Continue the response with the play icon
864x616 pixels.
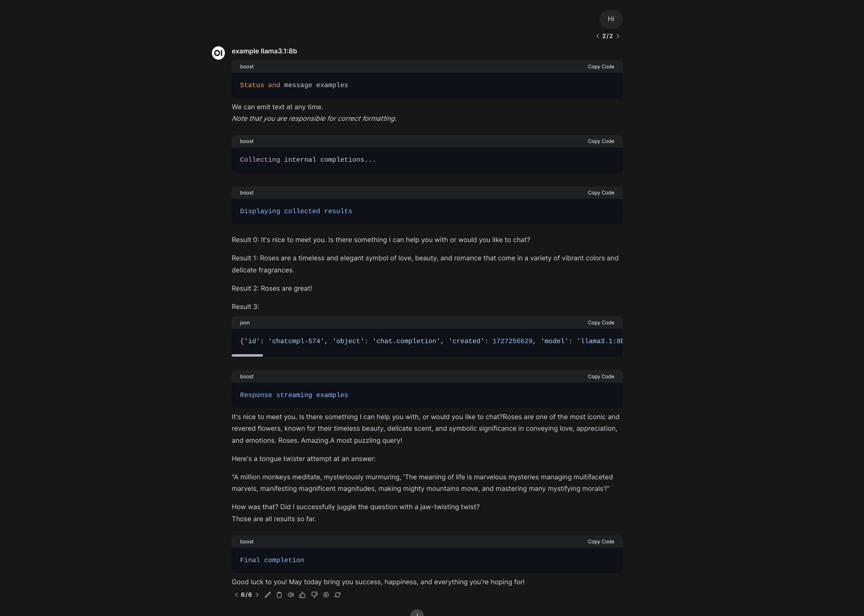click(x=326, y=595)
